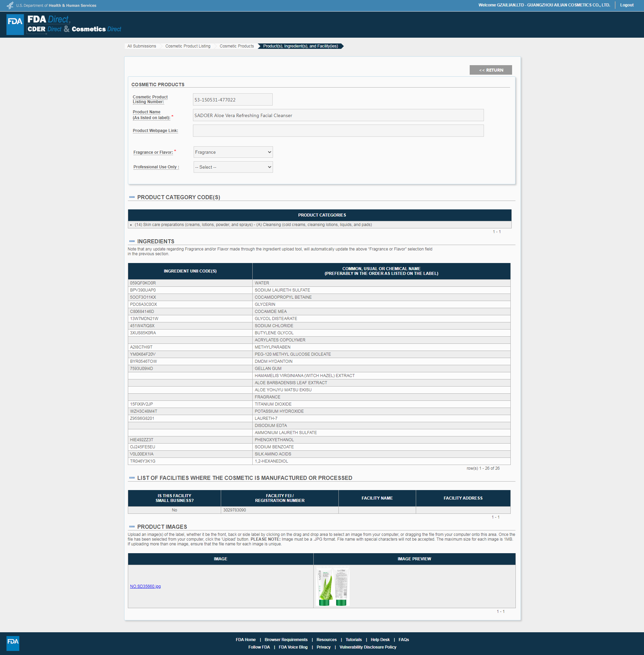Go to Cosmetic Products breadcrumb
The image size is (644, 655).
coord(237,46)
